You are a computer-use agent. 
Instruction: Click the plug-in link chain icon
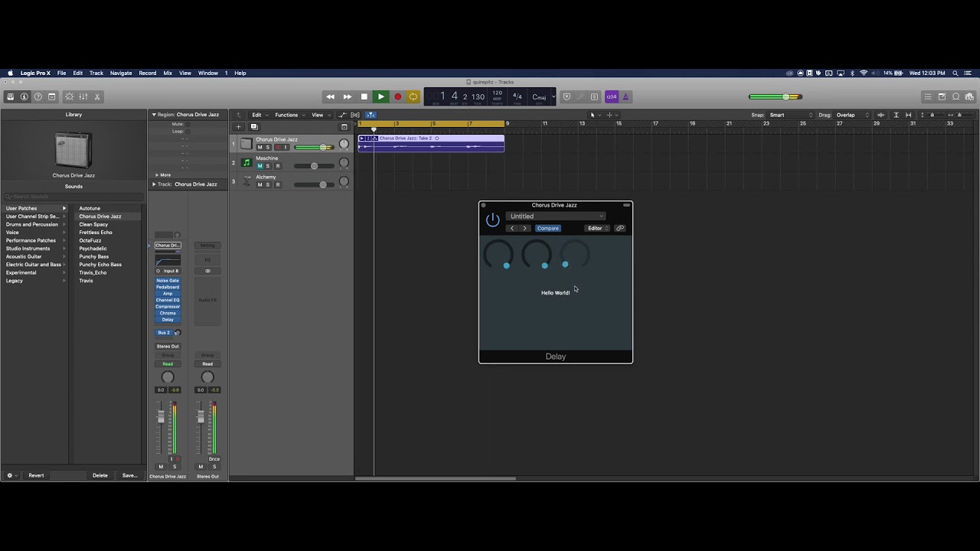[x=620, y=228]
